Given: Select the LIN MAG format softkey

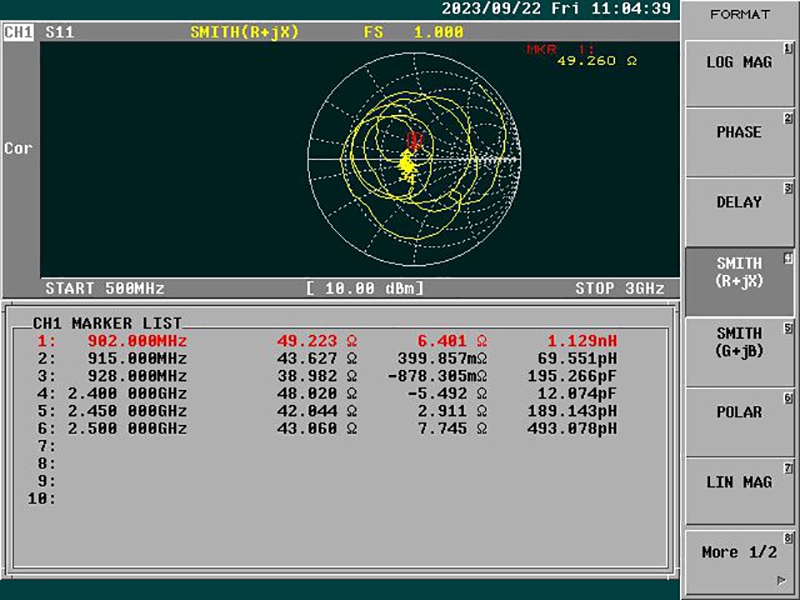Looking at the screenshot, I should point(739,492).
